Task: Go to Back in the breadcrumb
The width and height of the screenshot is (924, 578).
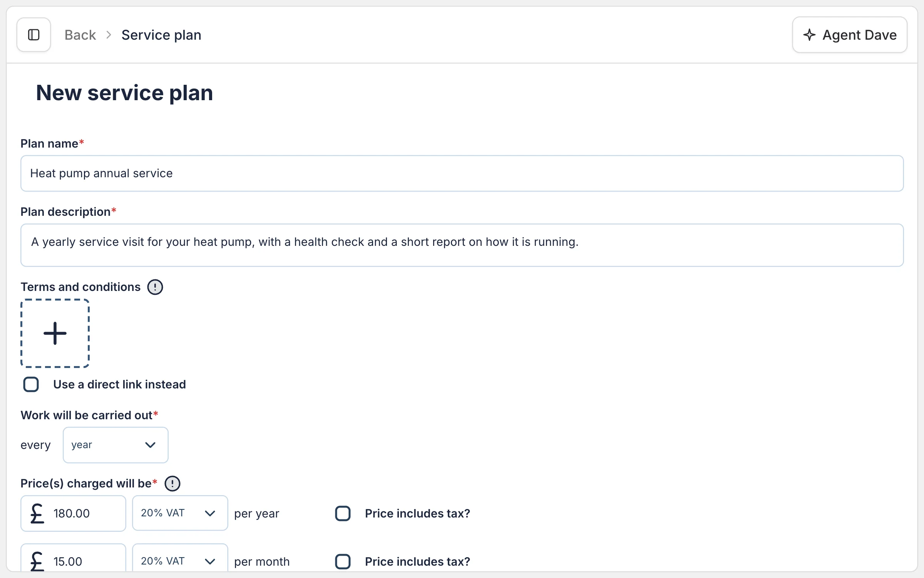Action: tap(80, 35)
